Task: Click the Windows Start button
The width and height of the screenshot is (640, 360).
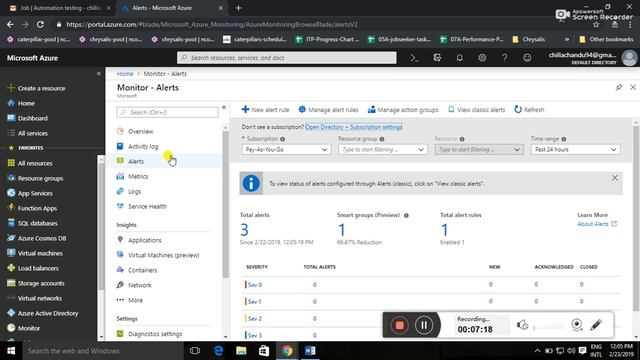Action: click(x=11, y=351)
